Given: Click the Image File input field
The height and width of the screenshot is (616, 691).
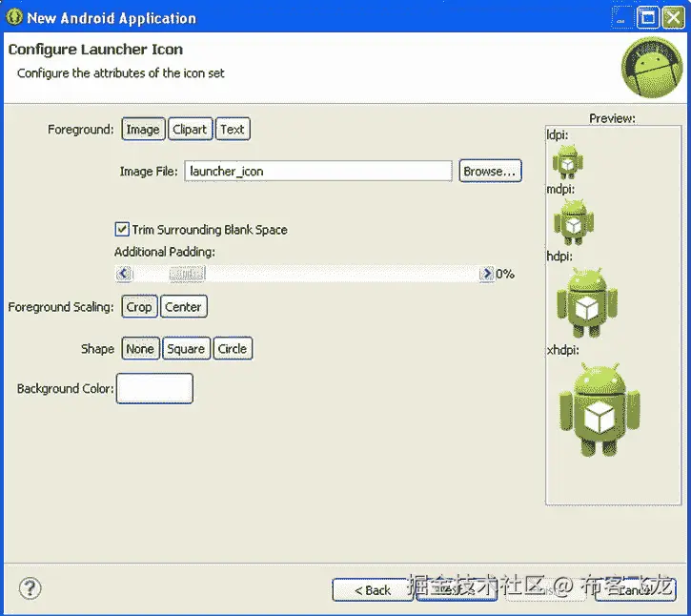Looking at the screenshot, I should [x=318, y=171].
